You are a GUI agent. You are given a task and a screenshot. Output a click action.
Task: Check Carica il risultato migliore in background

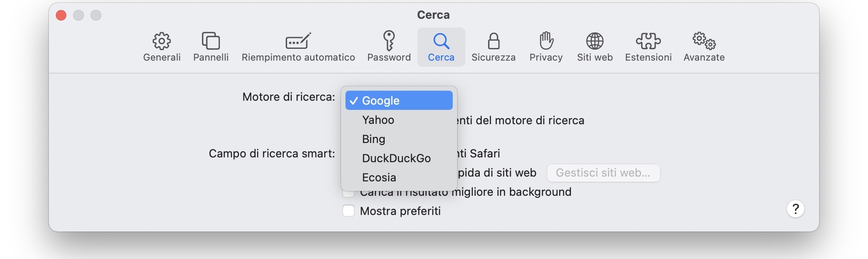click(349, 192)
